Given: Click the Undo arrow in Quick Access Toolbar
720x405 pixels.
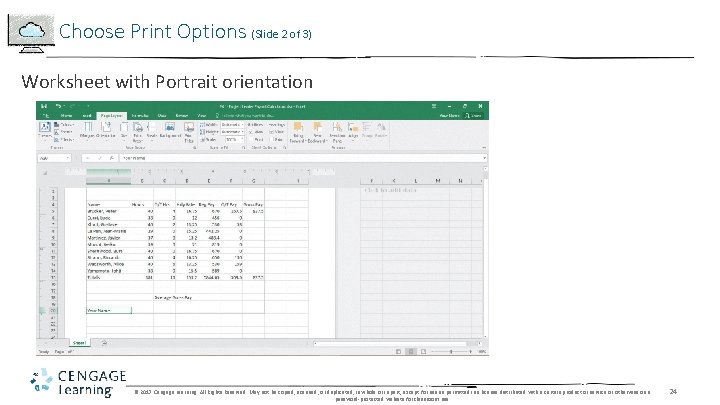Looking at the screenshot, I should pyautogui.click(x=58, y=106).
